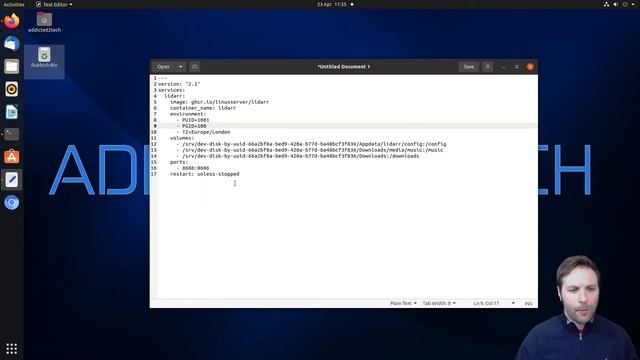Click the 'ports:' line
The image size is (640, 360).
[x=179, y=162]
